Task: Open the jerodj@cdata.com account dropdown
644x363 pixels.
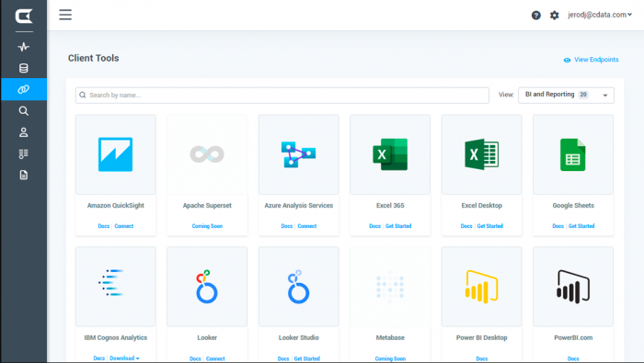Action: tap(600, 15)
